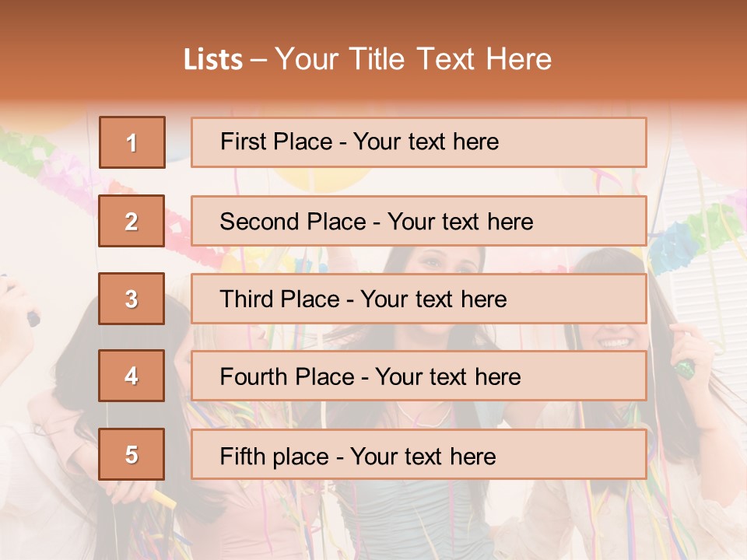Choose the number 4 box
Screen dimensions: 747x560
[x=132, y=376]
